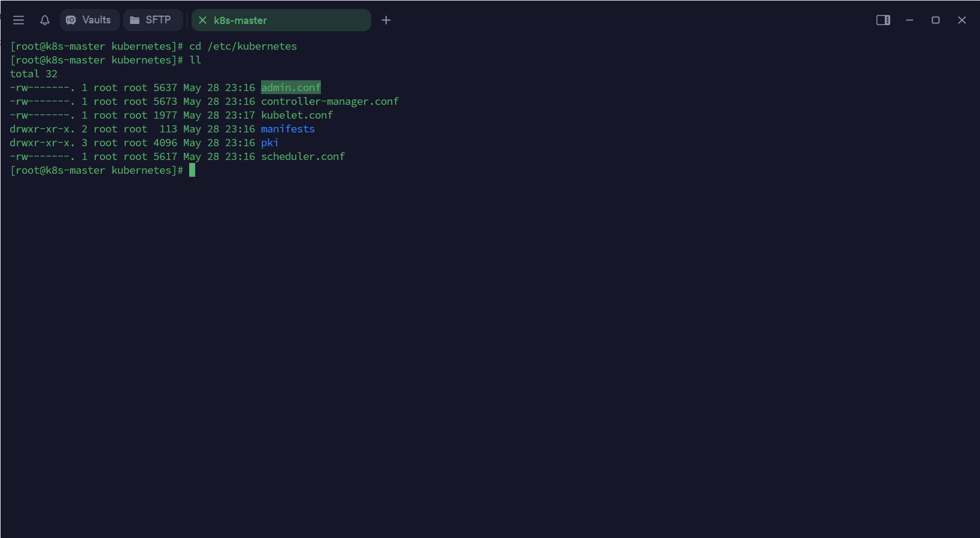Open the notifications bell

click(45, 20)
